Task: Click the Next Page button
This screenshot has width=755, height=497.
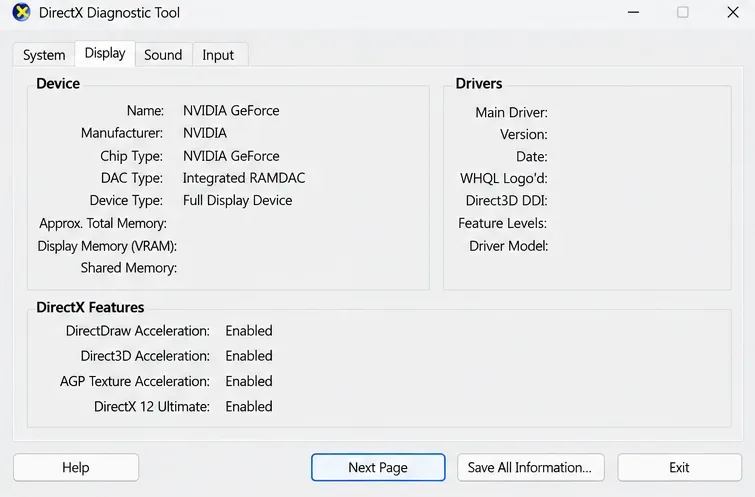Action: point(378,467)
